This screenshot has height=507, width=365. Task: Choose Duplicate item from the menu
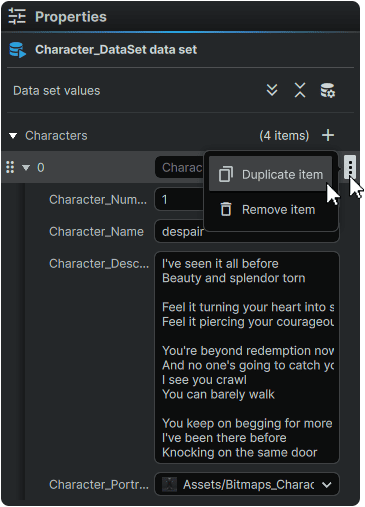(x=271, y=174)
